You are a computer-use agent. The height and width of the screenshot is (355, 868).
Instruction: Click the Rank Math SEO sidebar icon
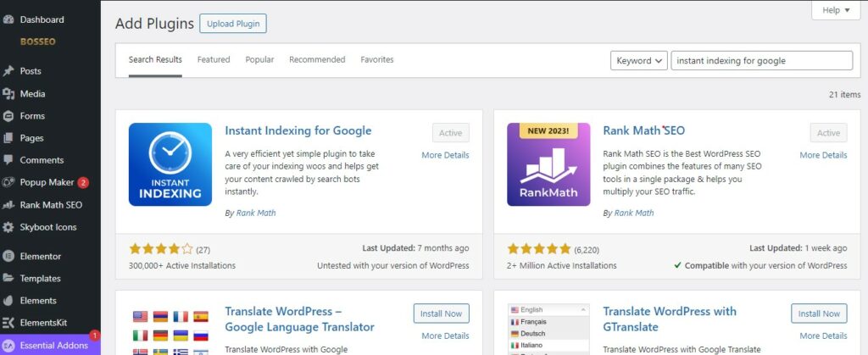point(8,205)
